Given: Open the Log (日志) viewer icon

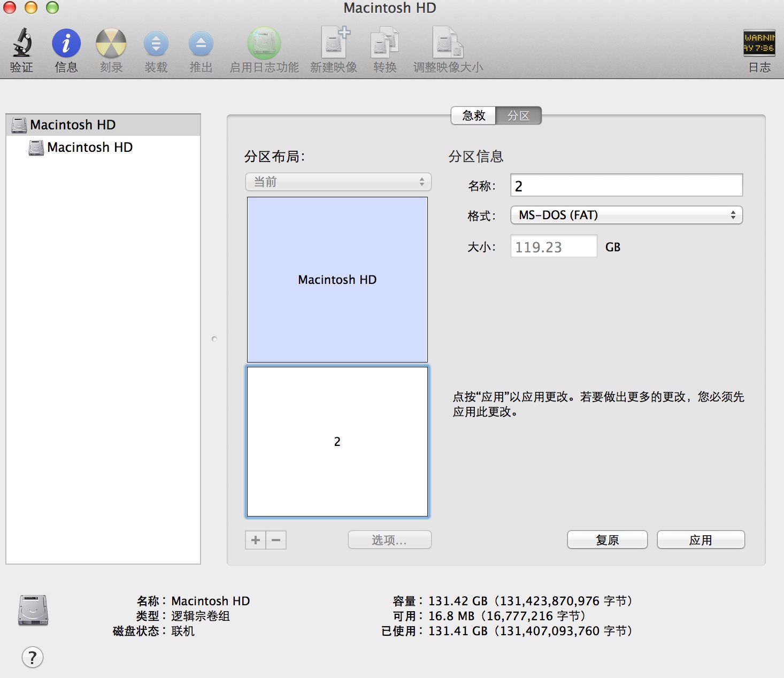Looking at the screenshot, I should pyautogui.click(x=759, y=44).
